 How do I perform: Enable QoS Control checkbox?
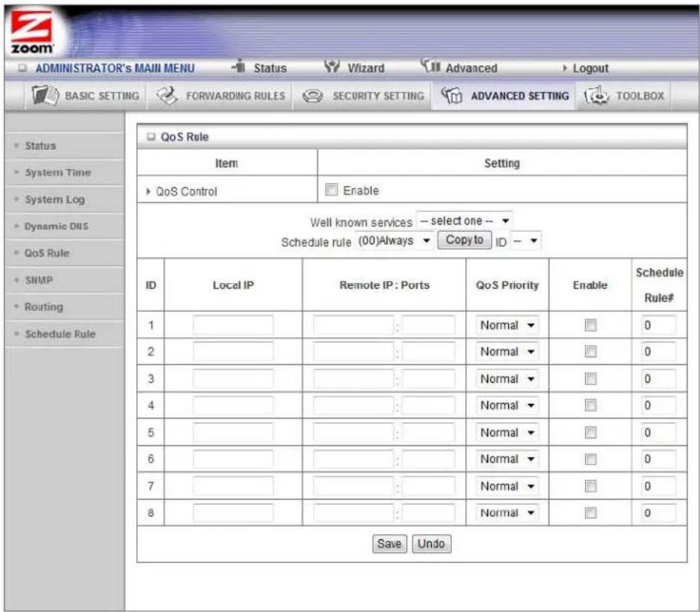click(x=331, y=190)
